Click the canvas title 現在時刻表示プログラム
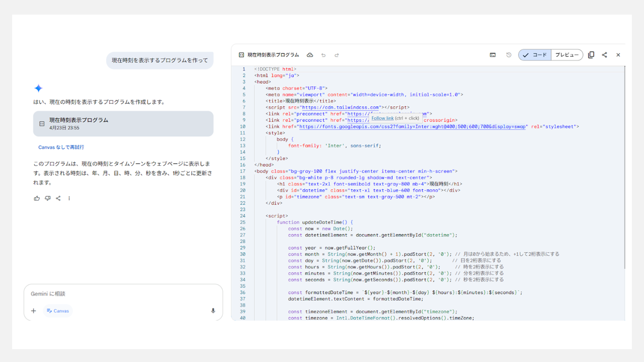This screenshot has width=644, height=362. (273, 55)
